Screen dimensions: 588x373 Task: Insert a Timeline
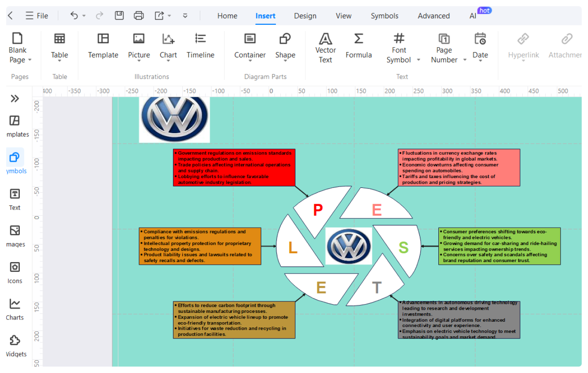tap(200, 46)
